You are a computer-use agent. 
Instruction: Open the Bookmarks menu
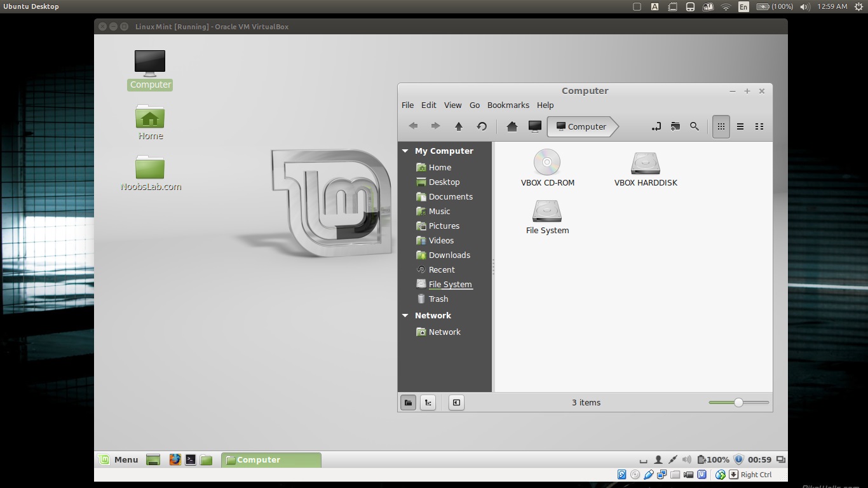click(508, 105)
